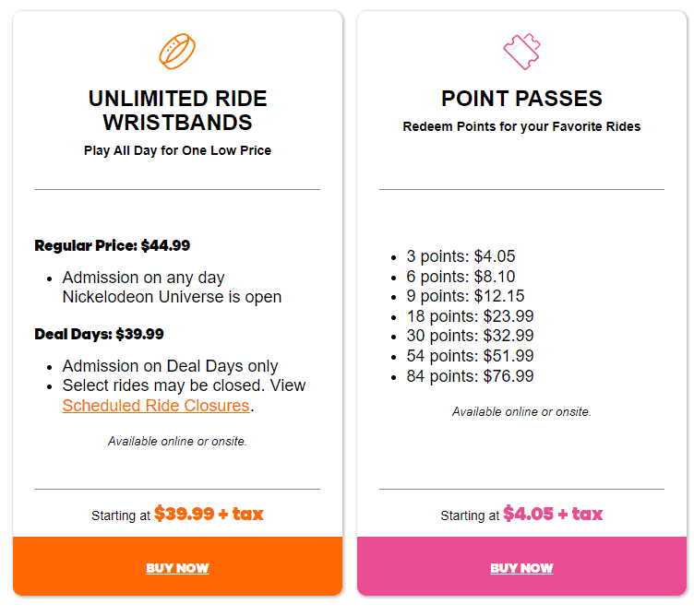694x616 pixels.
Task: Click the pink $4.05 + tax starting price
Action: [x=553, y=514]
